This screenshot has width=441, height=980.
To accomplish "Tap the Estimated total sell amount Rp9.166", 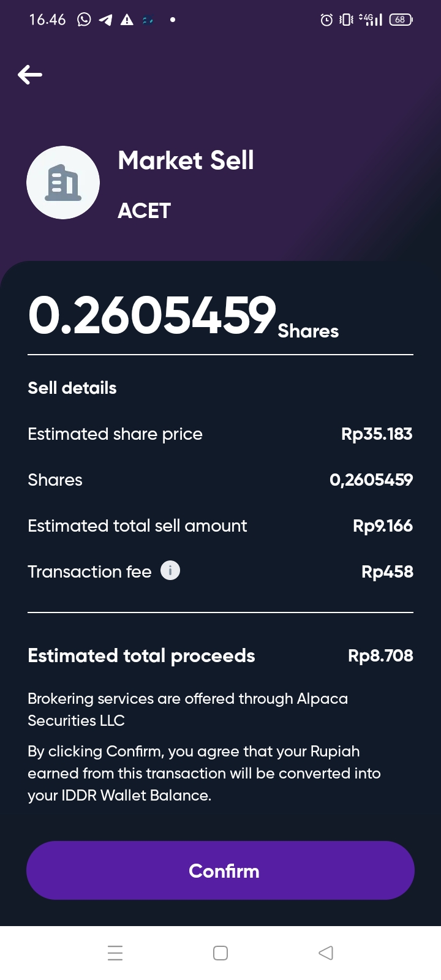I will (383, 526).
